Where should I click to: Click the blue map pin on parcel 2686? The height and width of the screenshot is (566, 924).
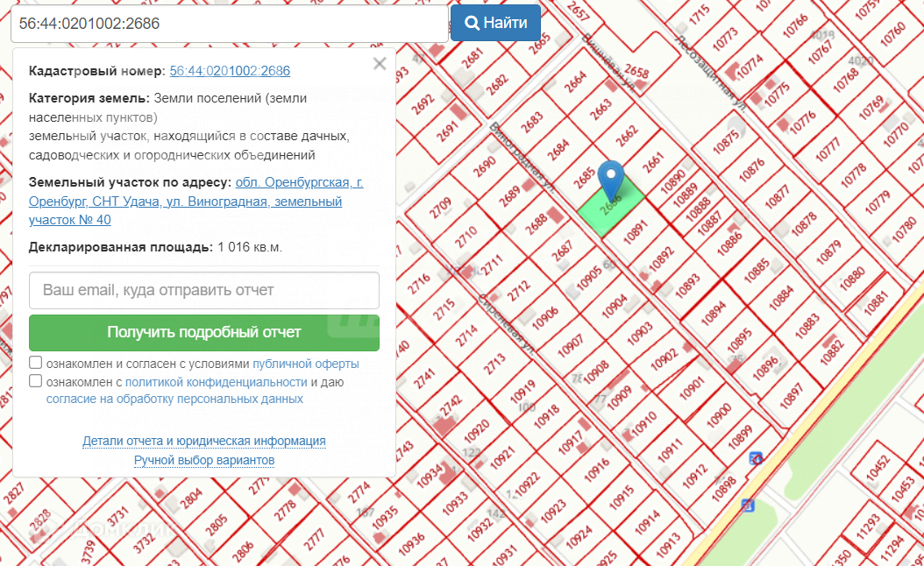tap(610, 180)
